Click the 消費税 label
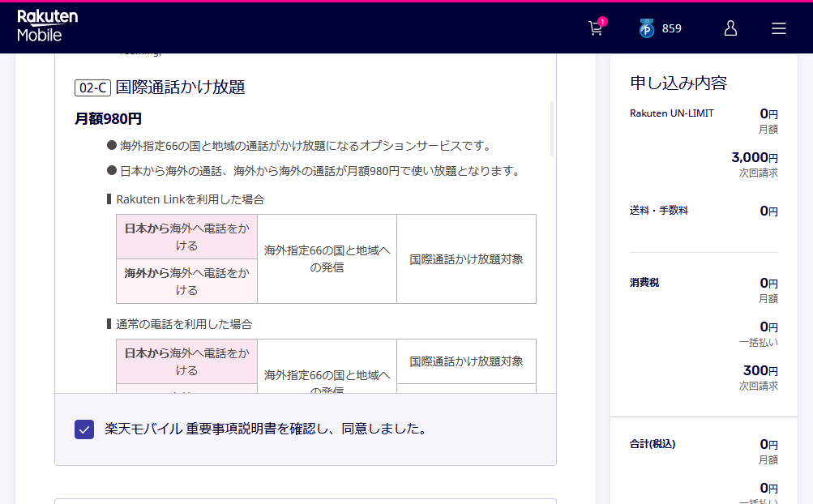The height and width of the screenshot is (504, 813). click(644, 282)
